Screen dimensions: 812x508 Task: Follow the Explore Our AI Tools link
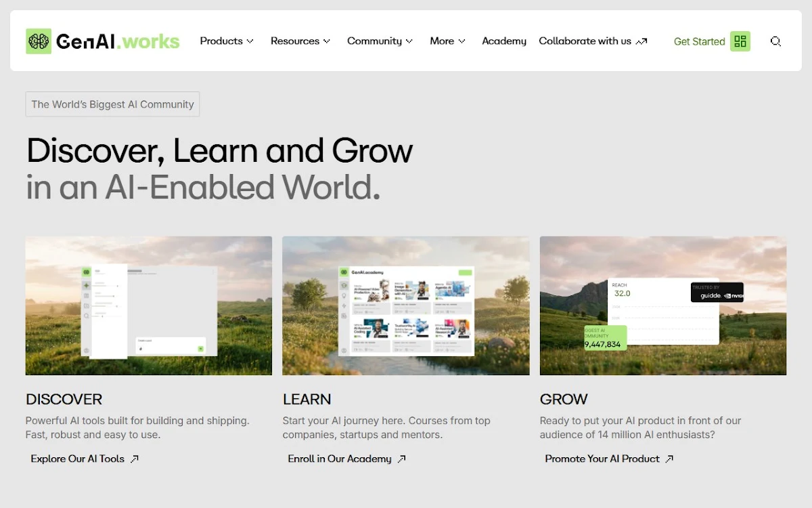pos(85,459)
